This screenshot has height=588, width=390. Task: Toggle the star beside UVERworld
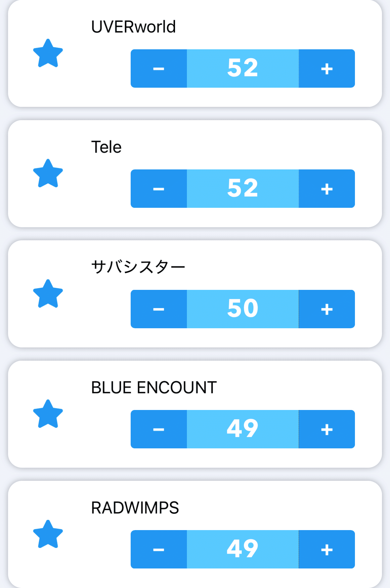pos(48,54)
